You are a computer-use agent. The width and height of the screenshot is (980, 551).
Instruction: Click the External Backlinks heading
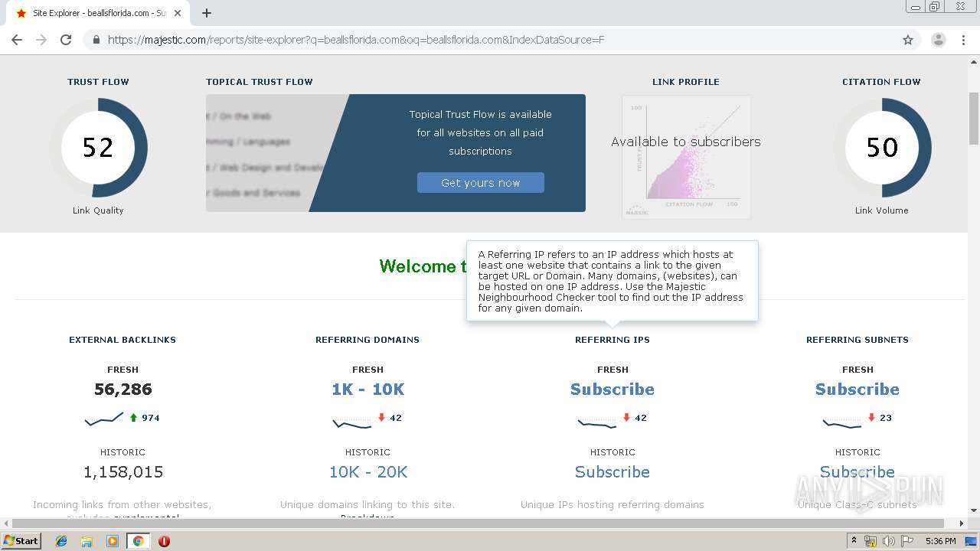122,340
